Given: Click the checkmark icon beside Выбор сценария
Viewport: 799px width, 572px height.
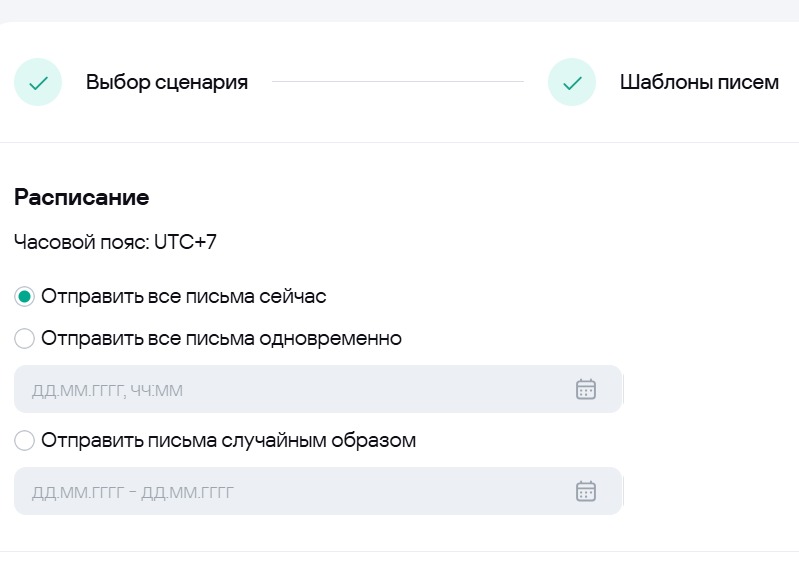Looking at the screenshot, I should [x=38, y=83].
